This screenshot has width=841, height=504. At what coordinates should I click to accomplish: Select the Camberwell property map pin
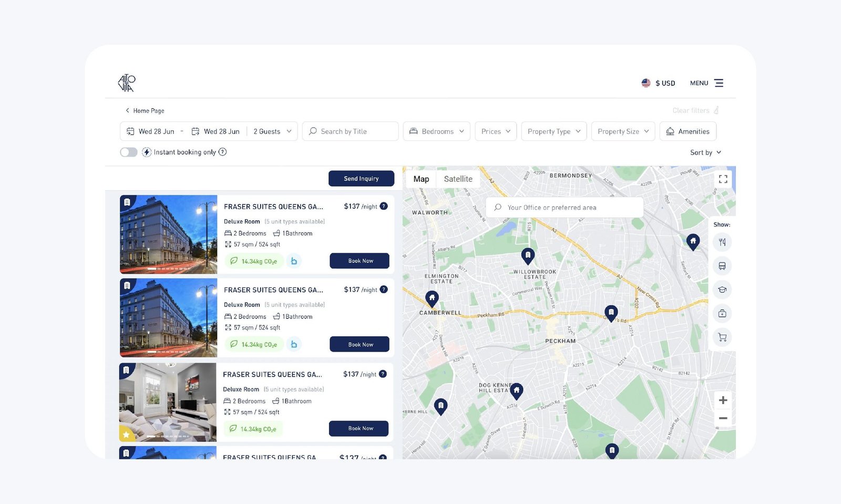[x=432, y=298]
